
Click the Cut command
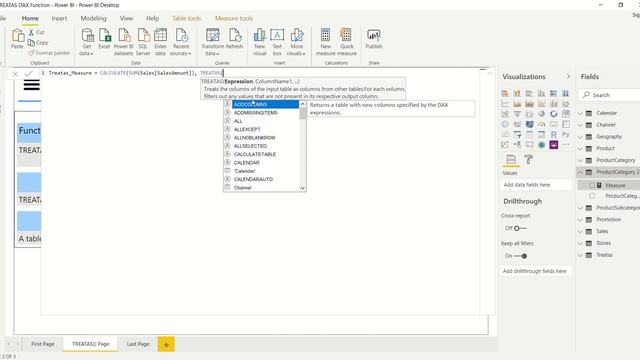click(x=36, y=32)
